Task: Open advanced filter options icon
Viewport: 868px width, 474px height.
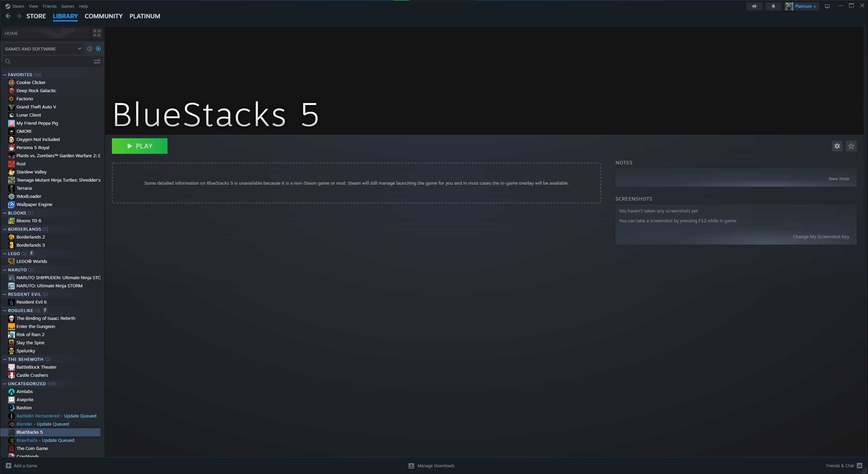Action: click(97, 62)
